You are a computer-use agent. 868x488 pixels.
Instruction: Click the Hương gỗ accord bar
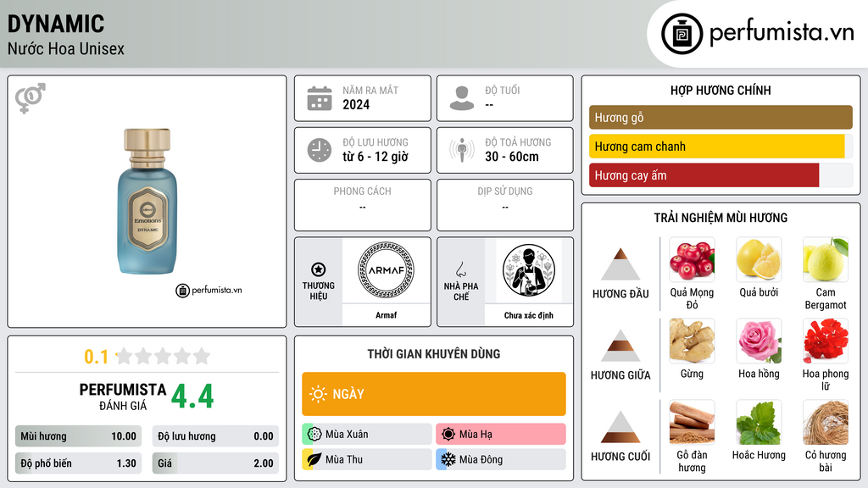[x=721, y=117]
